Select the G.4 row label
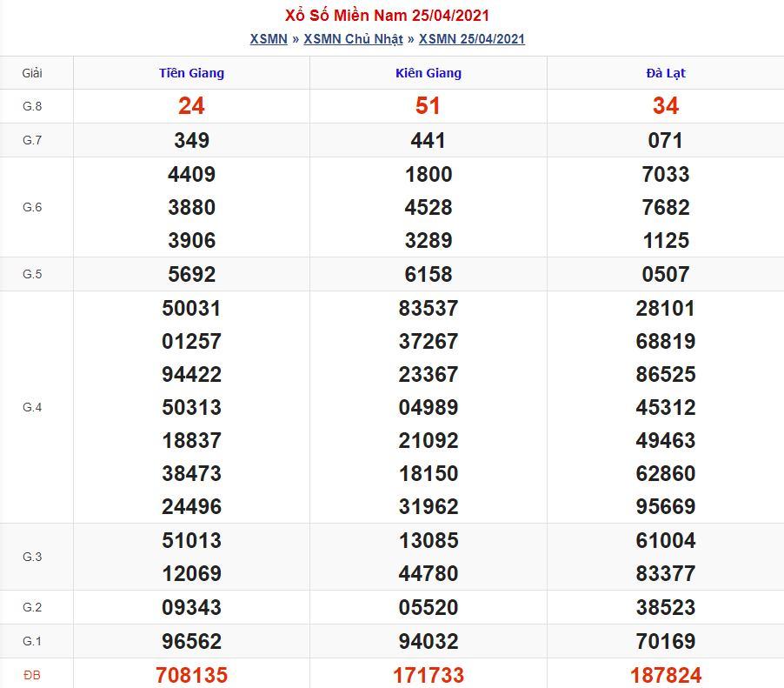784x688 pixels. (32, 407)
